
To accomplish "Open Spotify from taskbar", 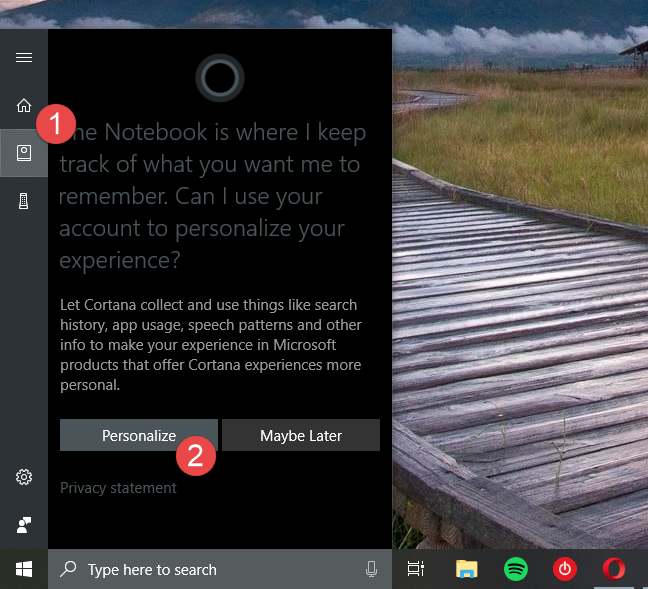I will [x=516, y=569].
